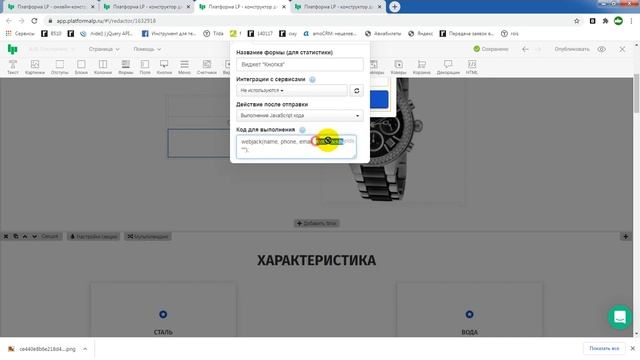Open the chat support widget

(x=620, y=317)
